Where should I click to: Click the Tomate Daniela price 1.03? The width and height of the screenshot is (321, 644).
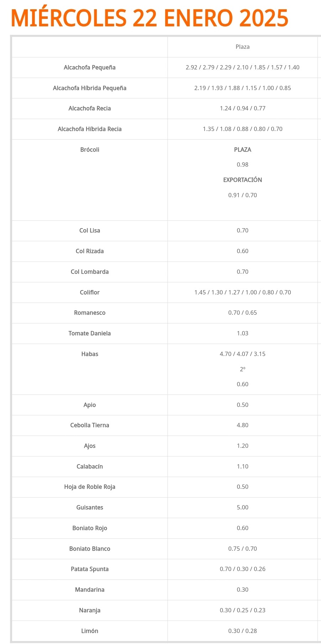(x=242, y=333)
